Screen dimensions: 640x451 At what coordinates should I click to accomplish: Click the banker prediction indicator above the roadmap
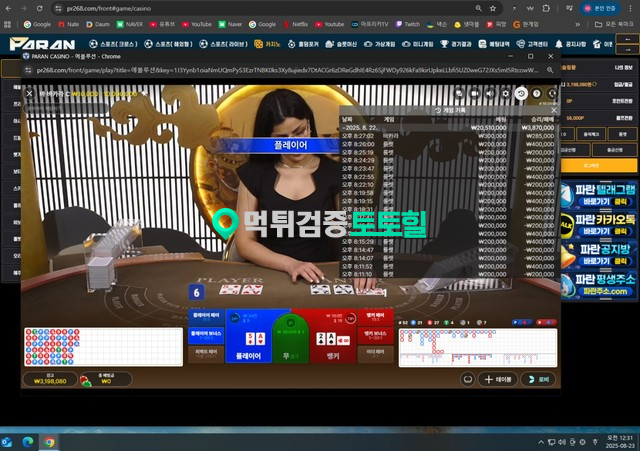546,322
